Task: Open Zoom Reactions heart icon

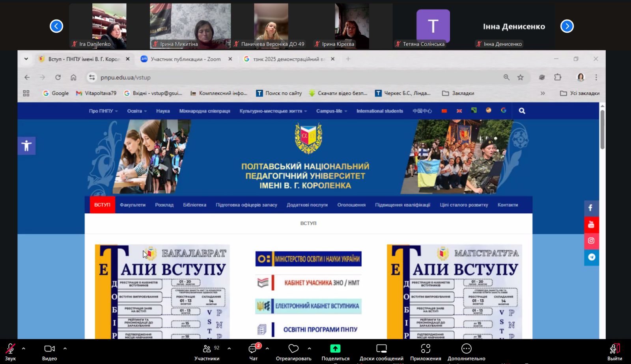Action: [293, 349]
